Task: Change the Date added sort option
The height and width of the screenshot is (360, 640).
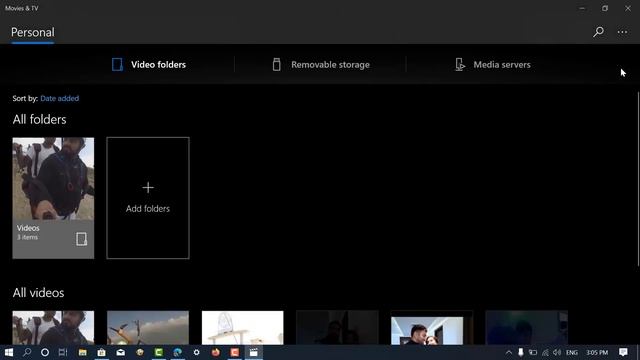Action: (60, 98)
